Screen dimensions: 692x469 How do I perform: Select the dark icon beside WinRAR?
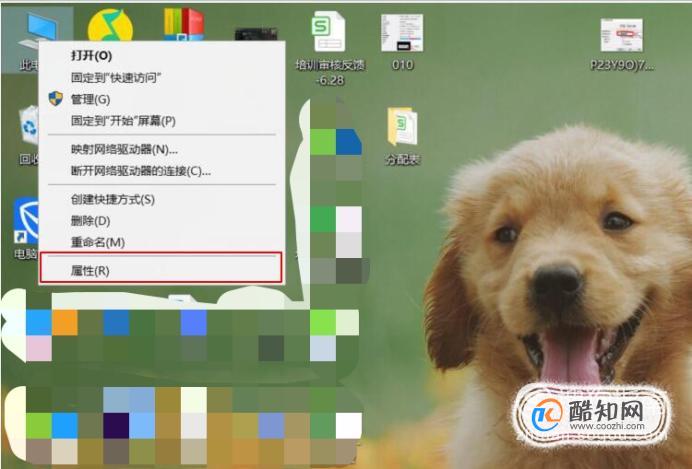(x=256, y=34)
